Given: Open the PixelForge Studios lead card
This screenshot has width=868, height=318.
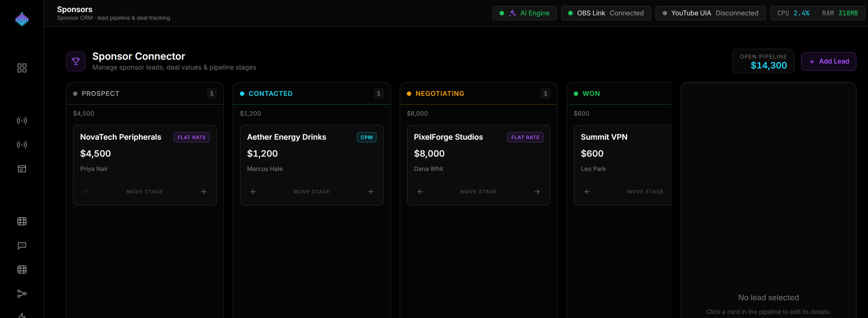Looking at the screenshot, I should (478, 165).
